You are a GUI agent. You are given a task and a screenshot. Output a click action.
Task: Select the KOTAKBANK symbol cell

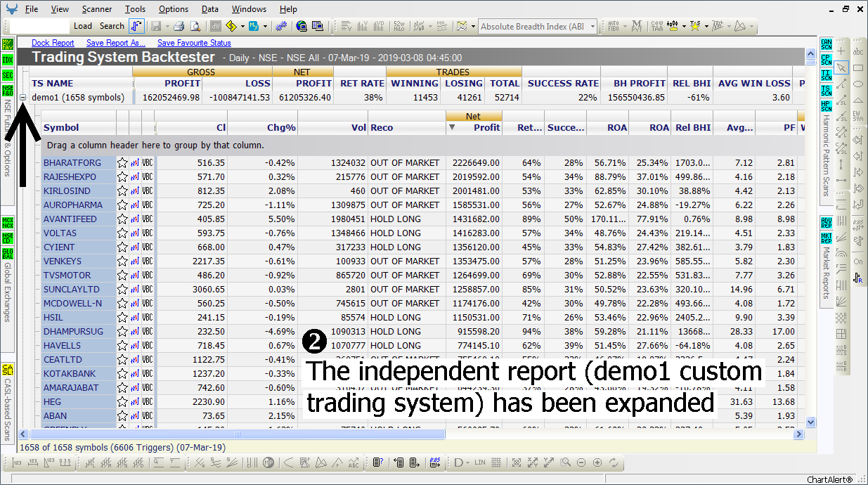coord(79,374)
